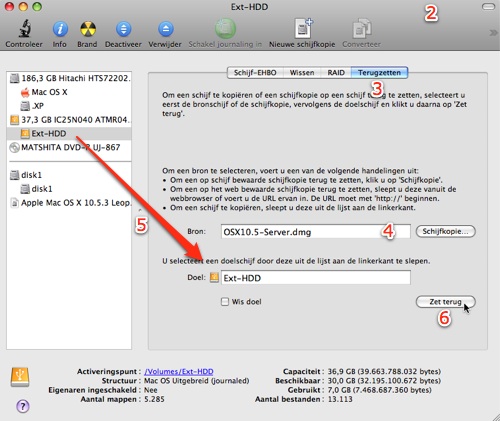The height and width of the screenshot is (421, 500).
Task: Eject disk with the Verwijder icon
Action: (166, 29)
